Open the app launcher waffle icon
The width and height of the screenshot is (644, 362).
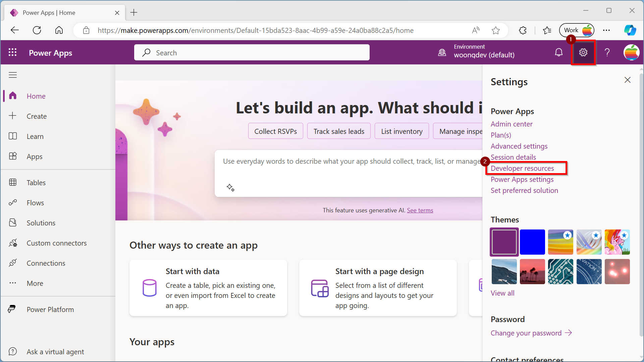pyautogui.click(x=12, y=52)
